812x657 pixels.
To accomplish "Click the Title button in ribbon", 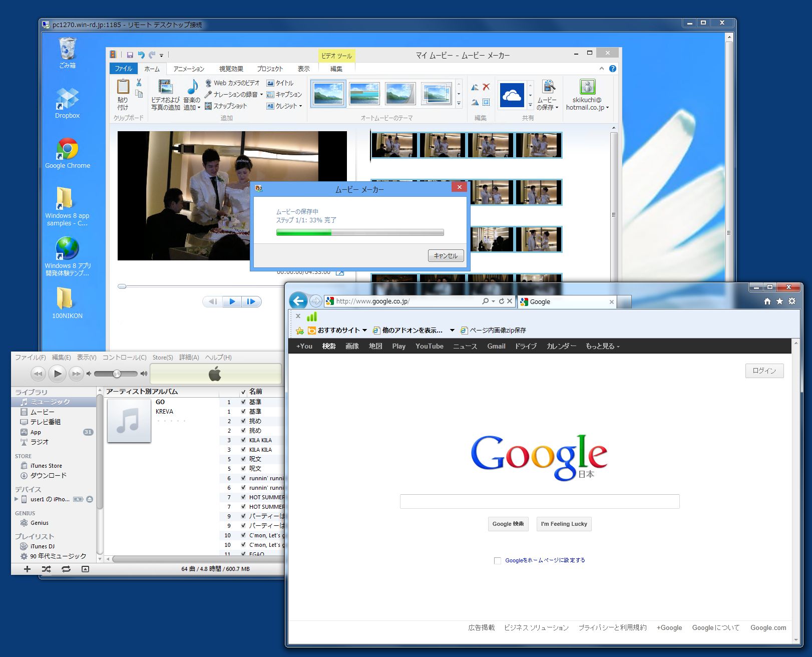I will (280, 83).
